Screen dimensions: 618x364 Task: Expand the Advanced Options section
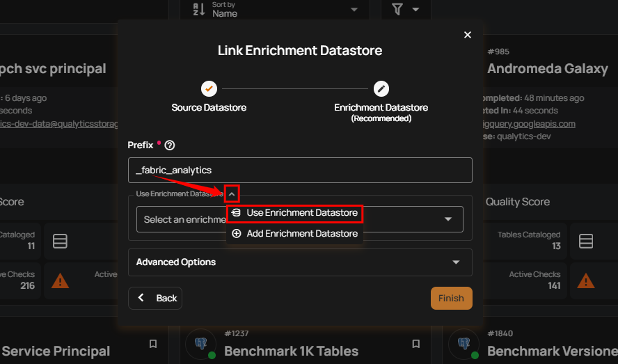[x=300, y=262]
